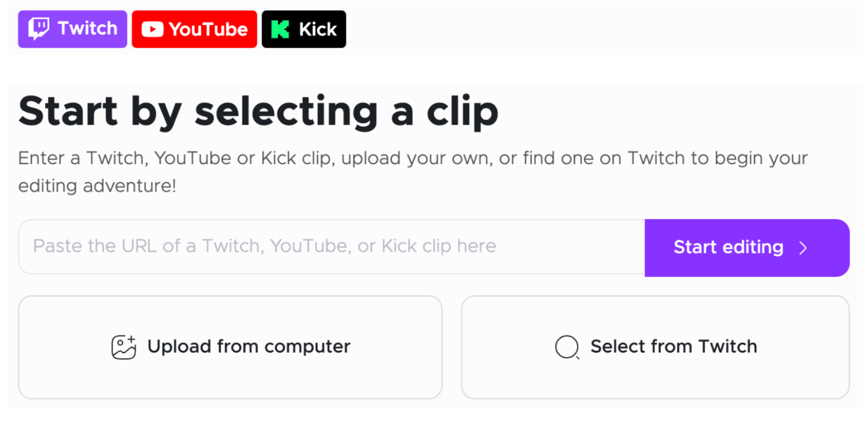868x423 pixels.
Task: Click empty right side of URL input field
Action: pos(586,247)
